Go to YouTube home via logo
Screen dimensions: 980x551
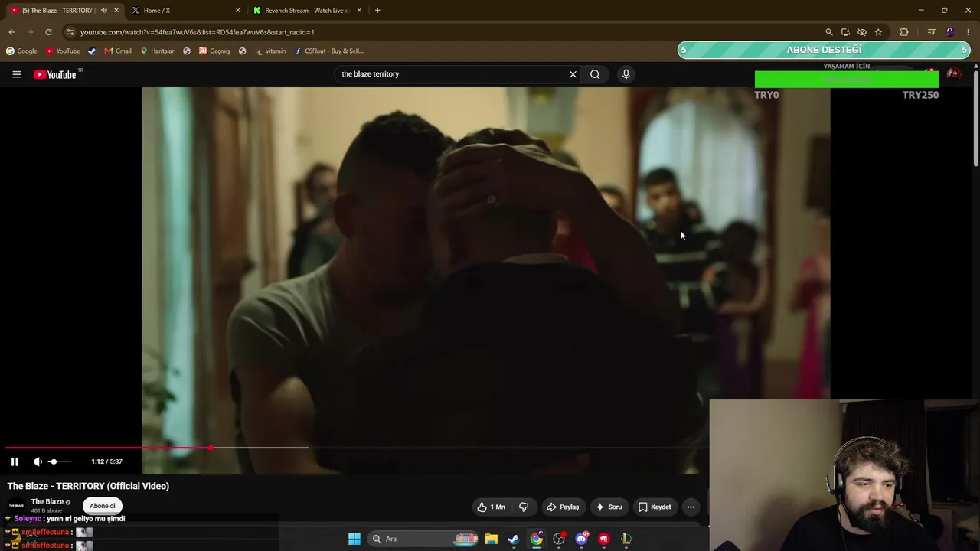[x=55, y=74]
